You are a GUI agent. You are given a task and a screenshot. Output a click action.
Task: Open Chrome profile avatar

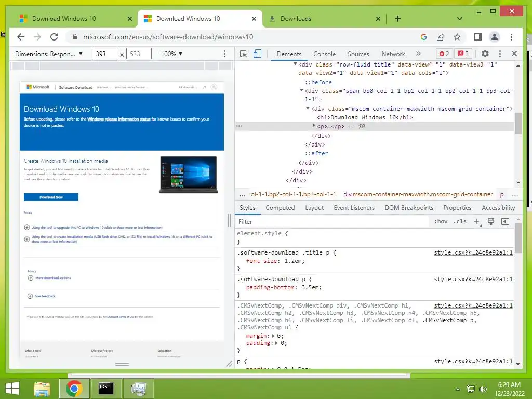[x=495, y=37]
